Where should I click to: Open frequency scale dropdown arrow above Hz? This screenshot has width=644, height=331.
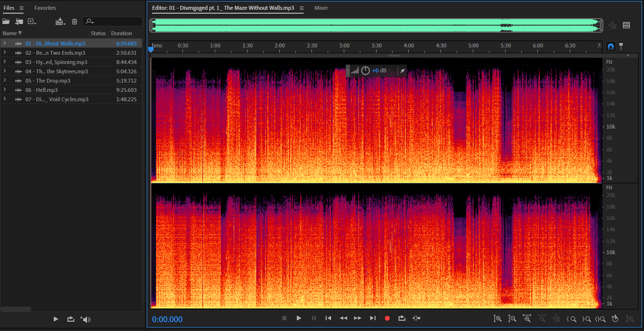[628, 55]
